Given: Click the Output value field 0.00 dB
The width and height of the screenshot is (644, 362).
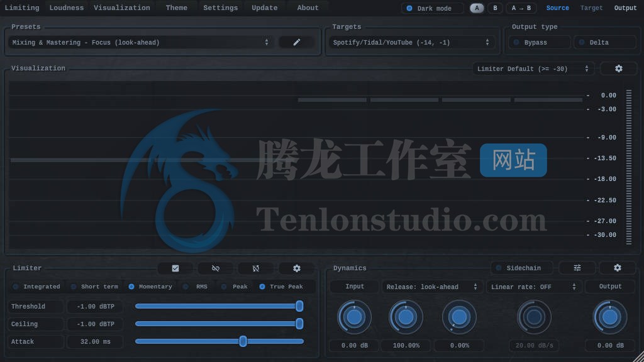Looking at the screenshot, I should (610, 346).
